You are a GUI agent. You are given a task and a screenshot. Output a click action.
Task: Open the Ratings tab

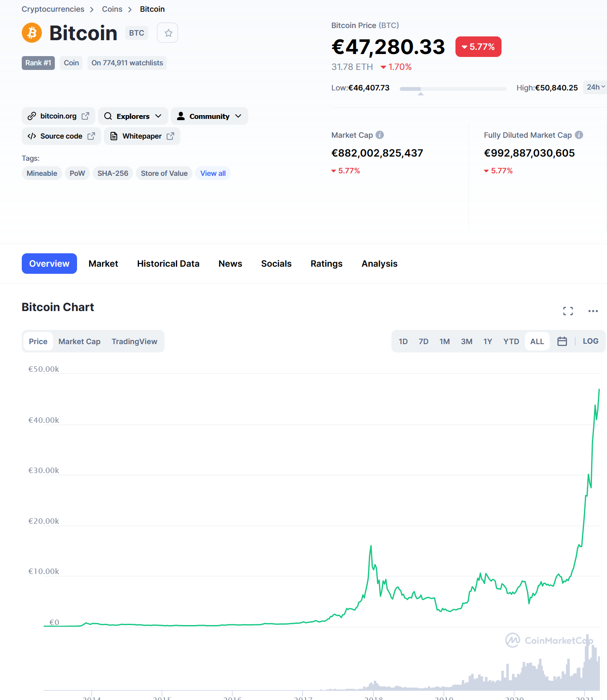pos(327,263)
